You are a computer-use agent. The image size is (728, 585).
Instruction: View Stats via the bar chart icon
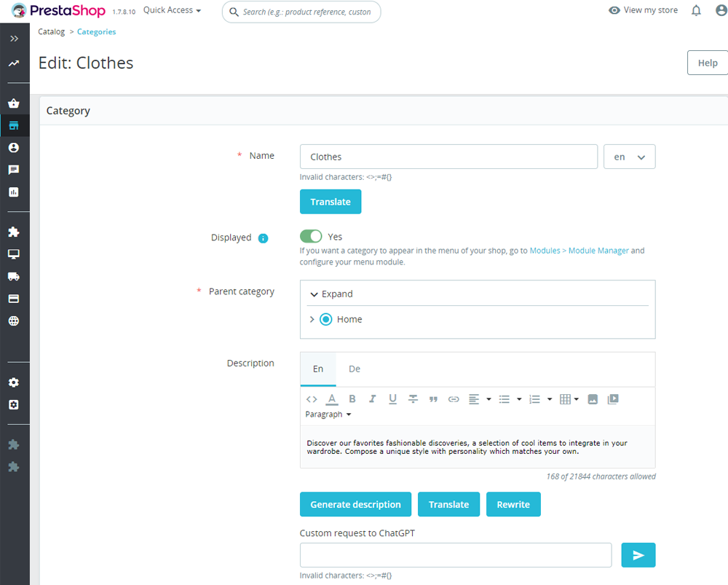tap(15, 192)
